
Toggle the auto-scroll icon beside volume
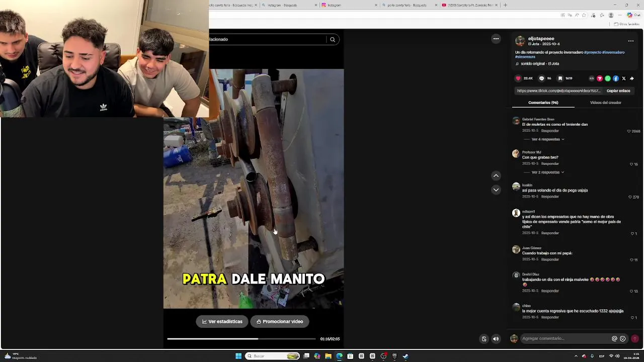point(484,339)
